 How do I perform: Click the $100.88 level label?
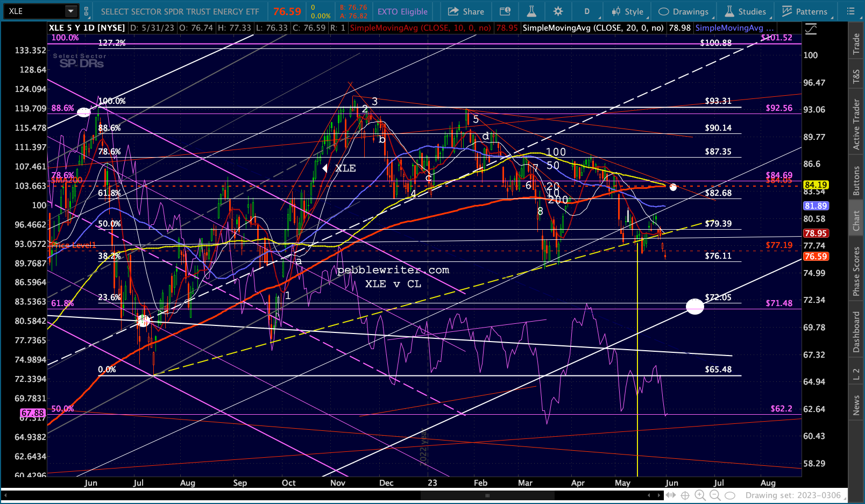(x=715, y=43)
